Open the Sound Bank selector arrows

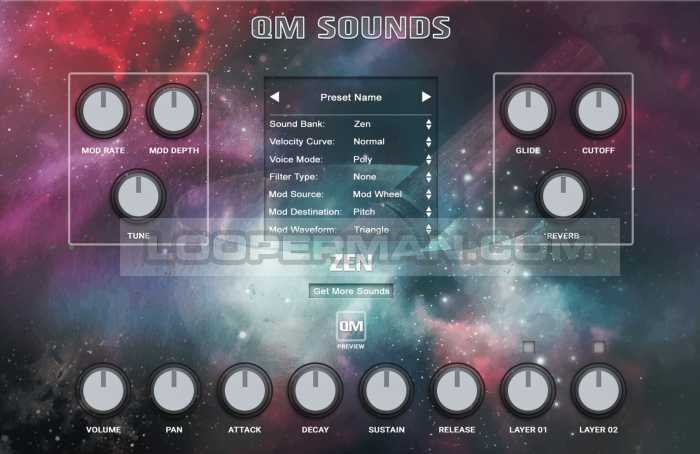point(428,124)
